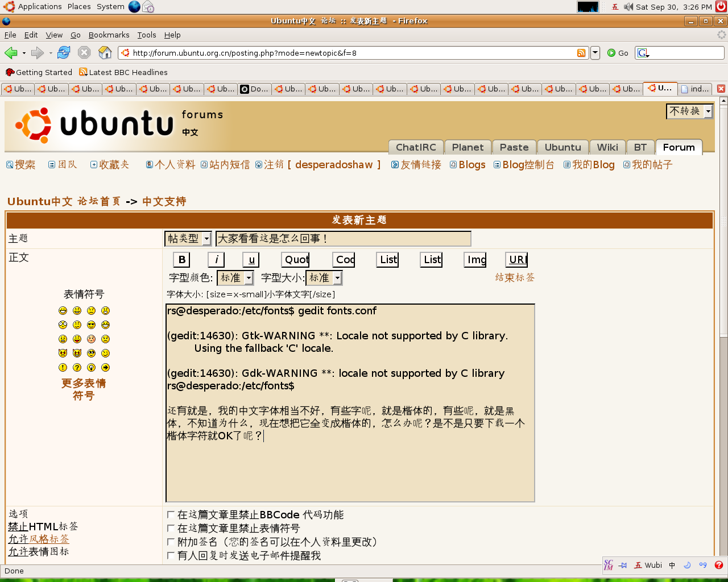Click the green Go button
Screen dimensions: 728x582
pyautogui.click(x=618, y=53)
